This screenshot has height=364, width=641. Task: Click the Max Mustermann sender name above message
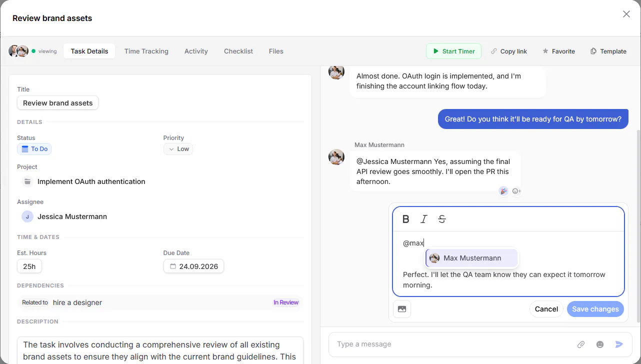pyautogui.click(x=379, y=145)
